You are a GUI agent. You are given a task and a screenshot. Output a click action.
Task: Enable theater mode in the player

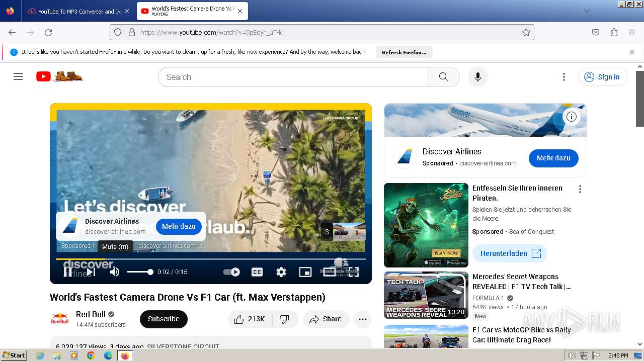coord(330,272)
